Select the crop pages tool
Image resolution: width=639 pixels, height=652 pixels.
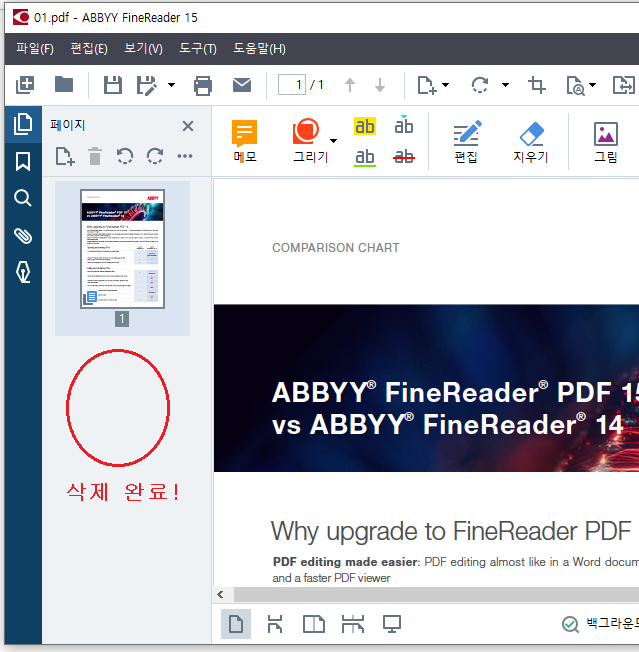[537, 85]
